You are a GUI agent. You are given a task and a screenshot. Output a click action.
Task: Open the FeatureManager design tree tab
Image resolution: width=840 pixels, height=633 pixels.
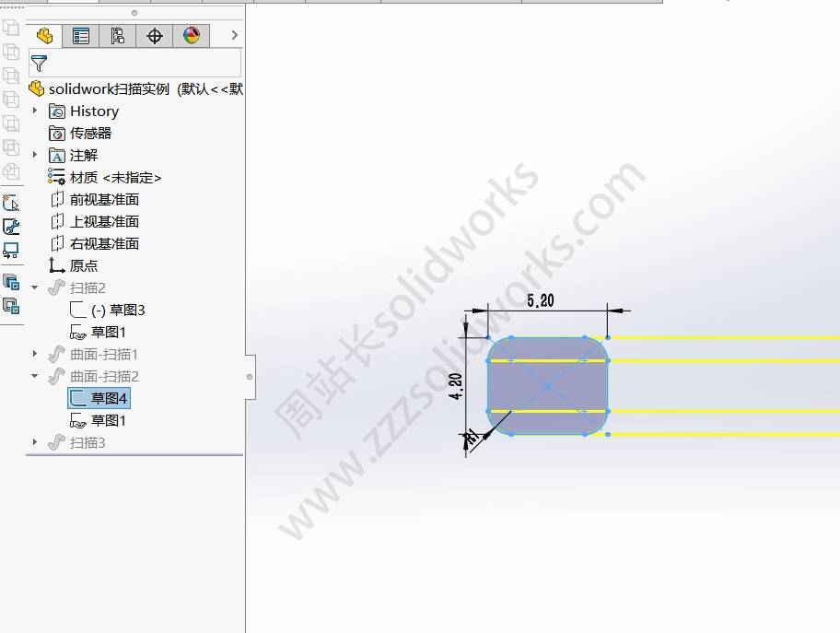(x=44, y=36)
